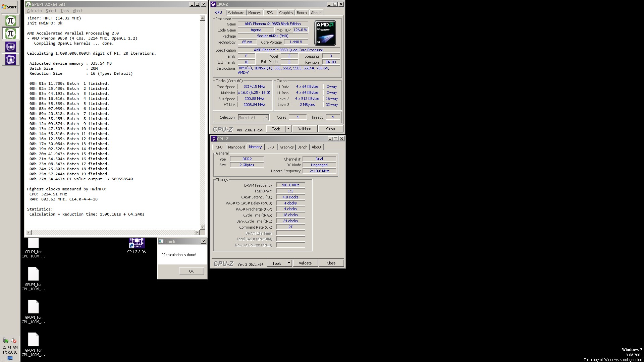Viewport: 644px width, 362px height.
Task: Click the green check tray icon
Action: point(5,341)
